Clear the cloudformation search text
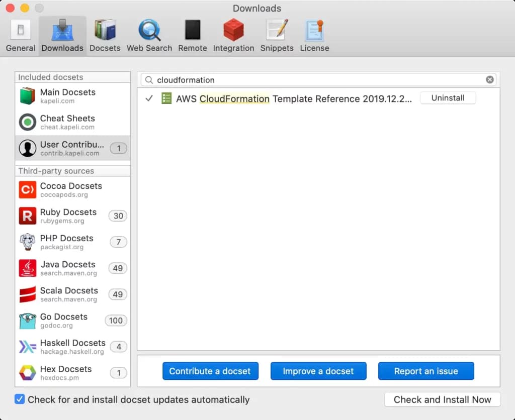515x420 pixels. (x=489, y=80)
